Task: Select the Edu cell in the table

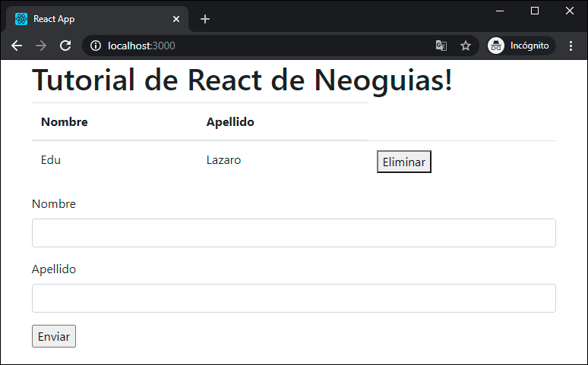Action: click(x=51, y=160)
